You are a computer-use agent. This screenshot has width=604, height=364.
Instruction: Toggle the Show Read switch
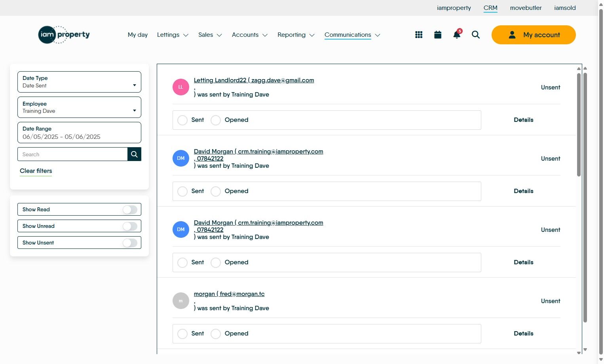click(130, 209)
